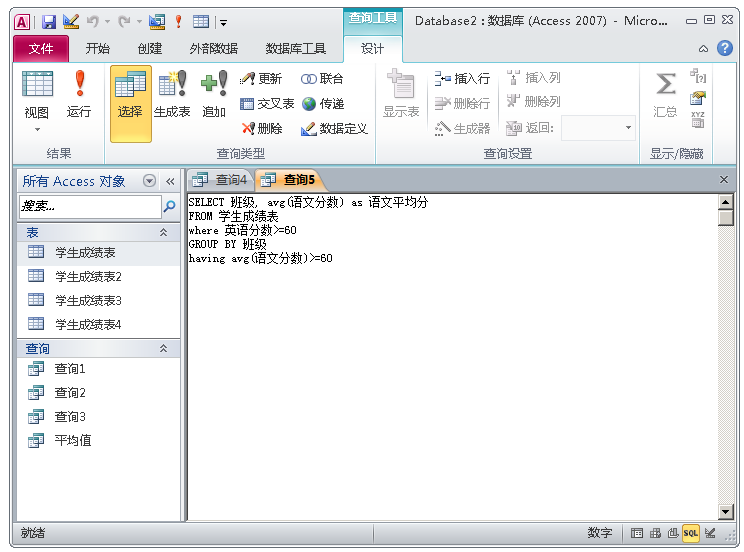Switch to the 数据库工具 ribbon tab
Screen dimensions: 744x552
click(296, 48)
